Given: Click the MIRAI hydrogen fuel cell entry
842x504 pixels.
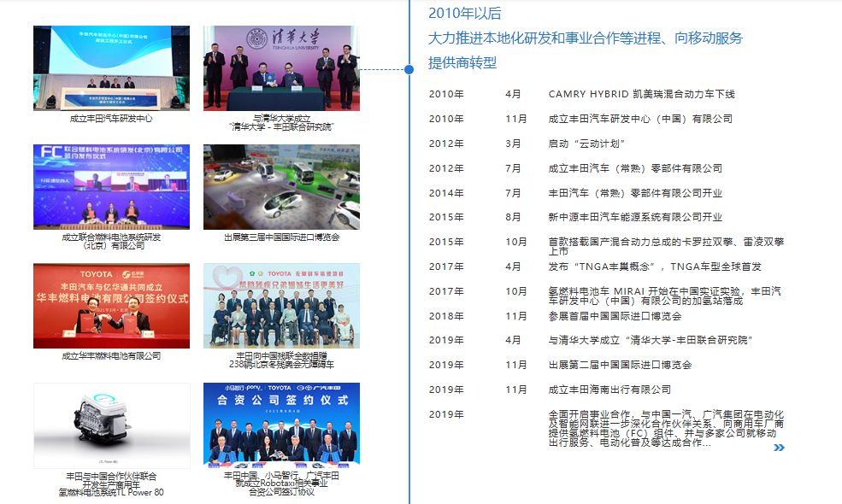Looking at the screenshot, I should 664,296.
